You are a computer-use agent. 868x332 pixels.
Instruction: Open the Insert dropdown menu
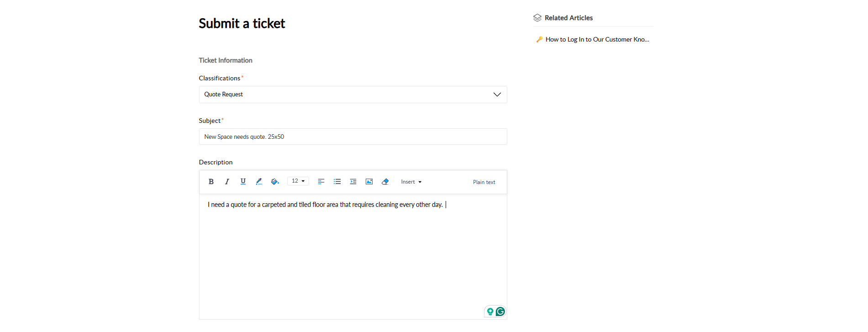click(411, 182)
